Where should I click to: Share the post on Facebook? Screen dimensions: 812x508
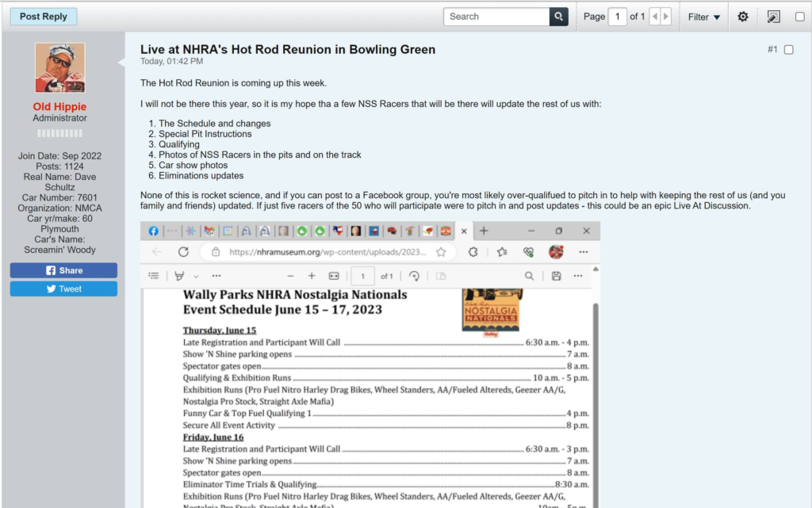tap(63, 270)
